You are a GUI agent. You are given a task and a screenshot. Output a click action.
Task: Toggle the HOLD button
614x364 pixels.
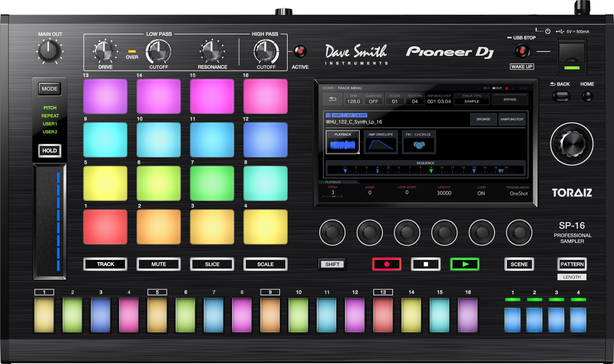tap(50, 151)
